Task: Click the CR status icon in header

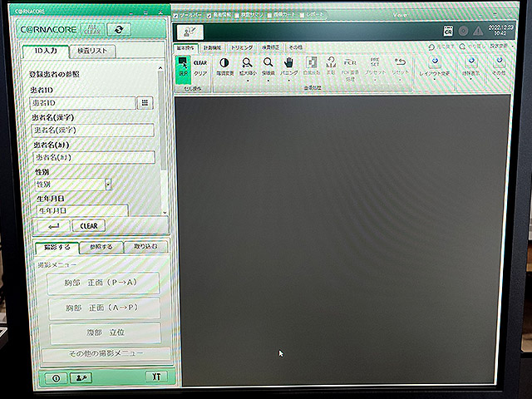Action: pos(448,31)
